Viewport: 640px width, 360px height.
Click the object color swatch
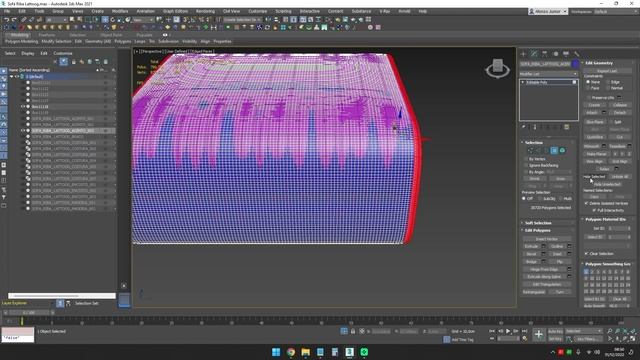click(575, 64)
